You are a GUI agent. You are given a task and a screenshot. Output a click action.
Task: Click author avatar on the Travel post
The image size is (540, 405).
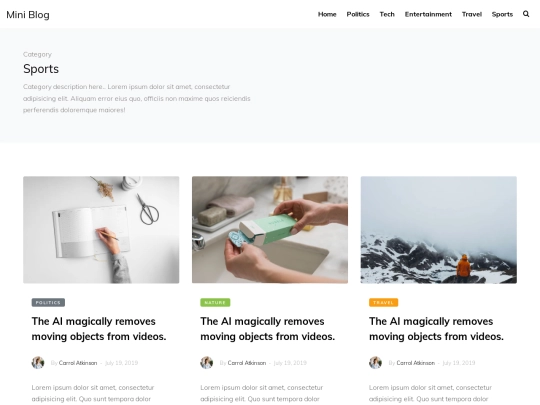(375, 363)
